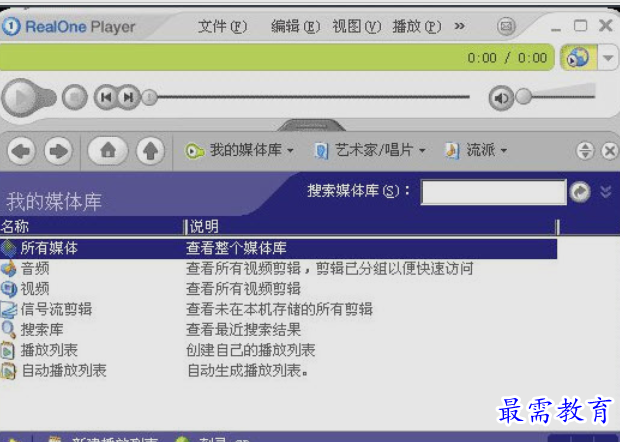
Task: Click the 自动播放列表 row icon
Action: [8, 371]
